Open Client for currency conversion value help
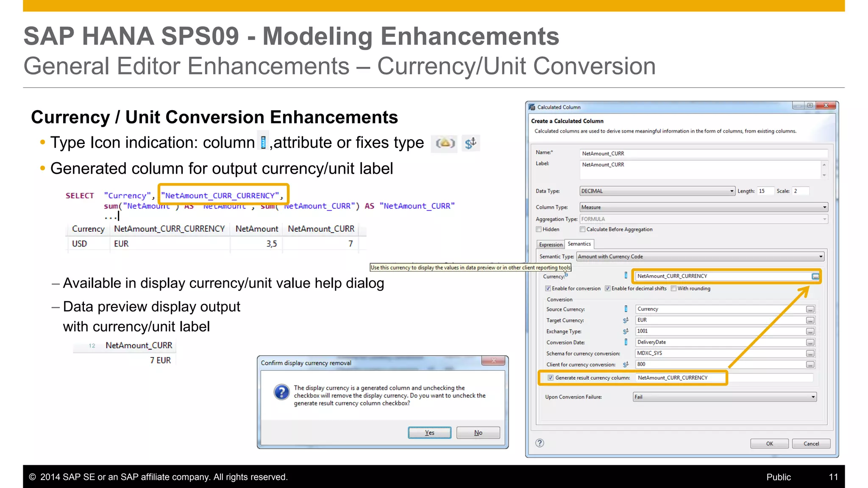This screenshot has height=488, width=868. tap(810, 364)
